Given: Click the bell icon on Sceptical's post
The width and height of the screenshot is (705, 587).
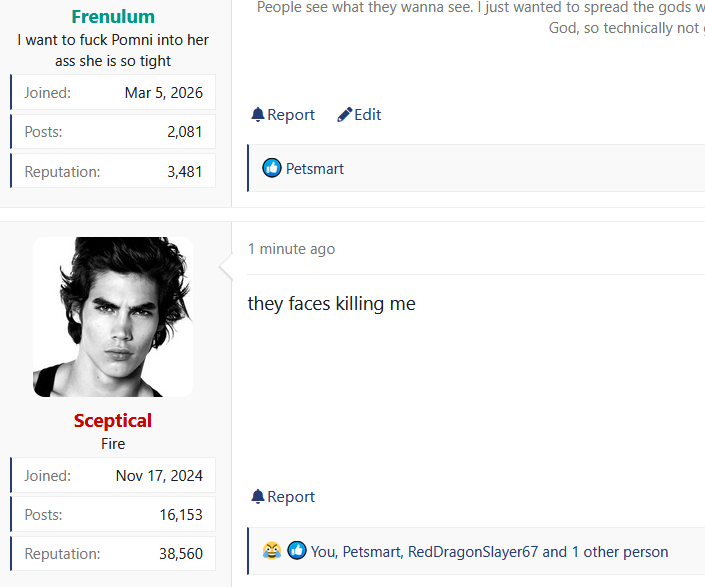Looking at the screenshot, I should pyautogui.click(x=258, y=497).
